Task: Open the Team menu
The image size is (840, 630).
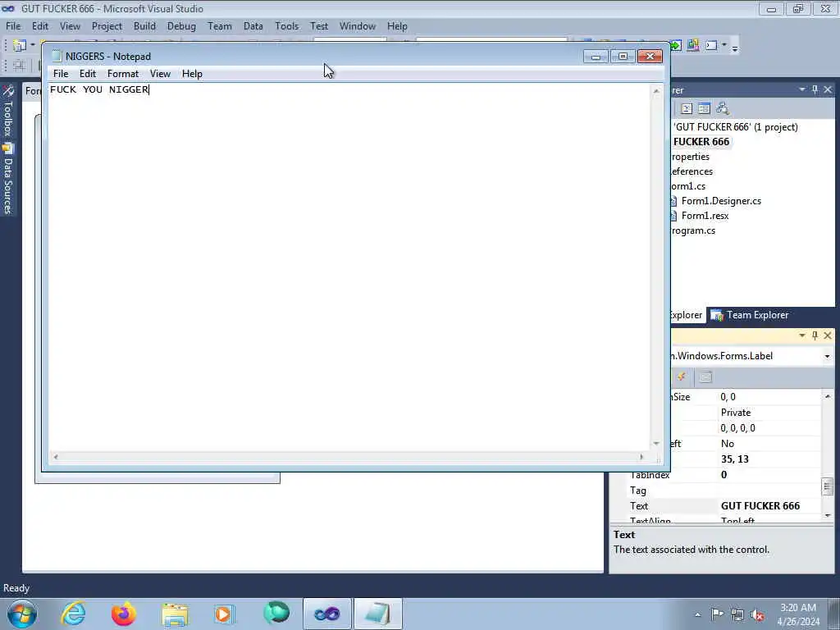Action: pyautogui.click(x=220, y=26)
